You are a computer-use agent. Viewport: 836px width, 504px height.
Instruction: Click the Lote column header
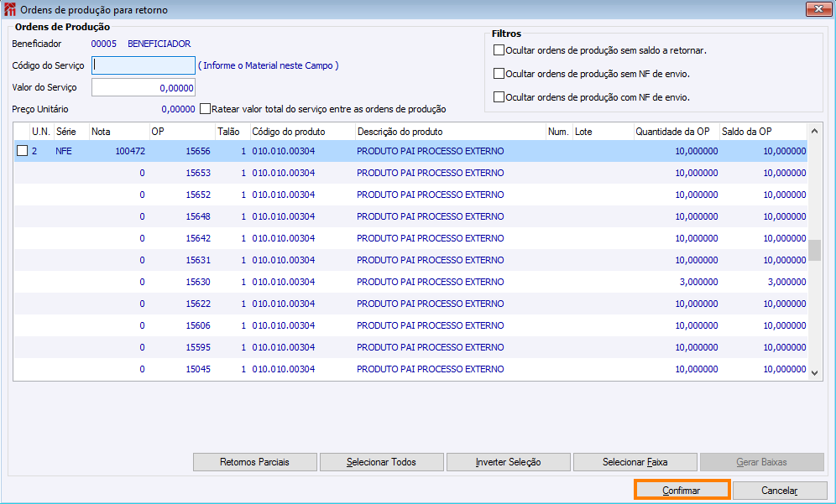[x=603, y=132]
